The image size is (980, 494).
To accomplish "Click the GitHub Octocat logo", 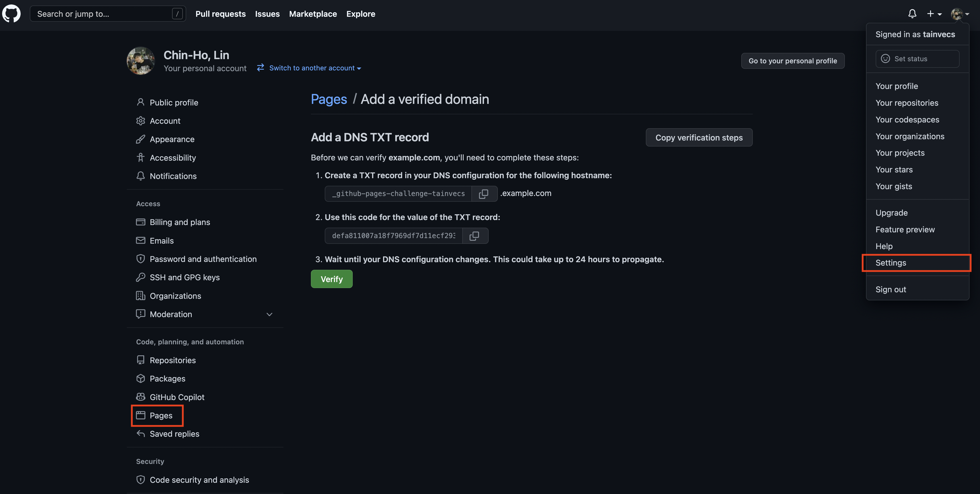I will point(12,14).
